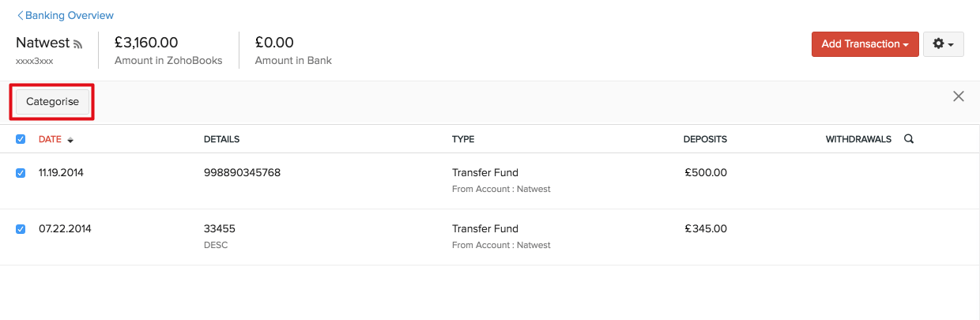Sort by the DATE column header
The height and width of the screenshot is (320, 980).
pyautogui.click(x=50, y=139)
